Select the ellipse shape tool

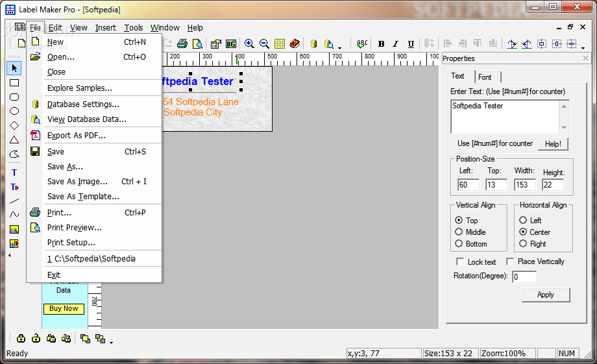point(14,111)
